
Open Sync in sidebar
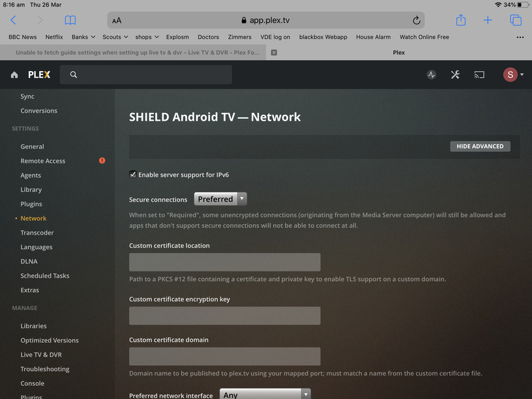[27, 96]
